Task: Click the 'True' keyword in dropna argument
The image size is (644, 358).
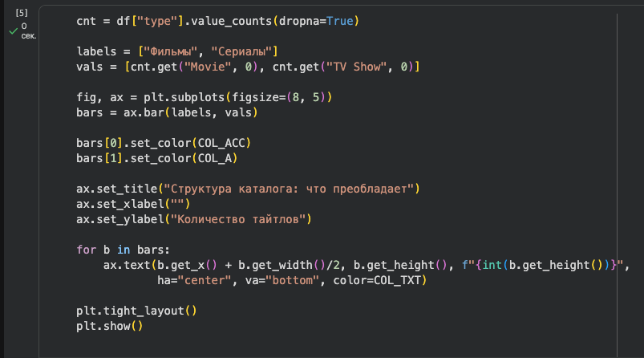Action: [x=340, y=20]
